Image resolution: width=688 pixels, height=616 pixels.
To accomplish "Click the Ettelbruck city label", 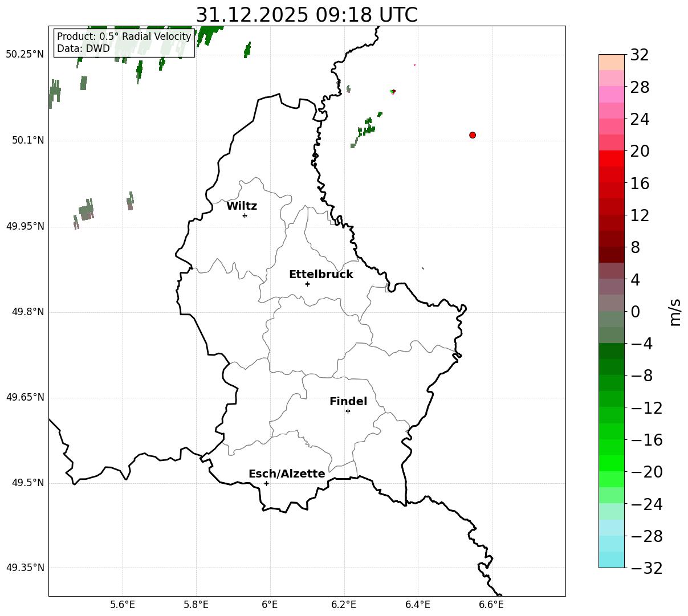I will pos(321,275).
